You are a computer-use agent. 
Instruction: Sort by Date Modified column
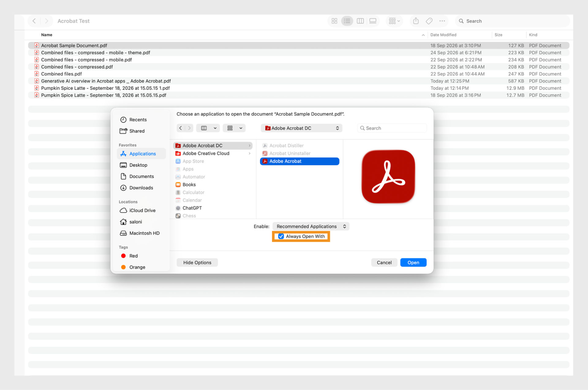click(x=443, y=35)
